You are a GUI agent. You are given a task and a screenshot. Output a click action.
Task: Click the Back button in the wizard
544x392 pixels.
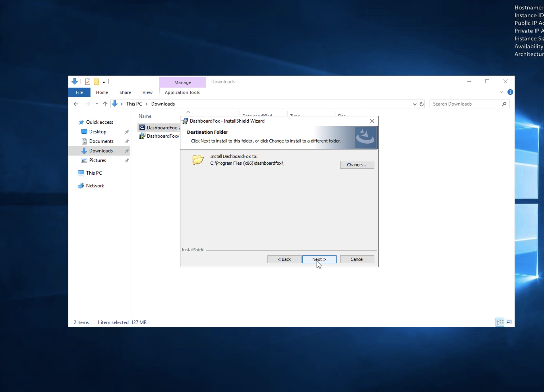[x=284, y=259]
